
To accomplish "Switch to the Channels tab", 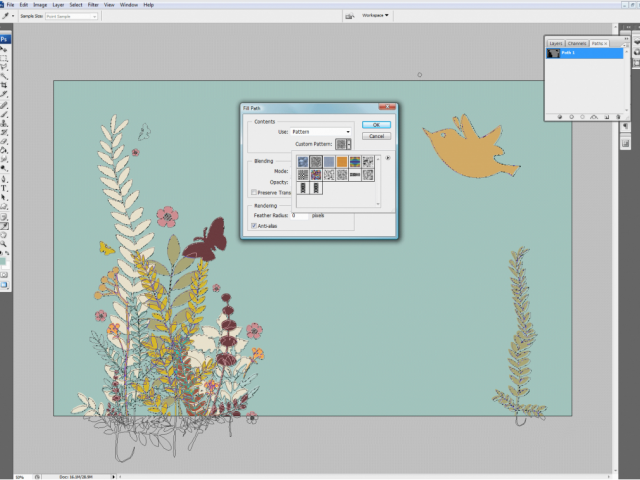I will [577, 44].
